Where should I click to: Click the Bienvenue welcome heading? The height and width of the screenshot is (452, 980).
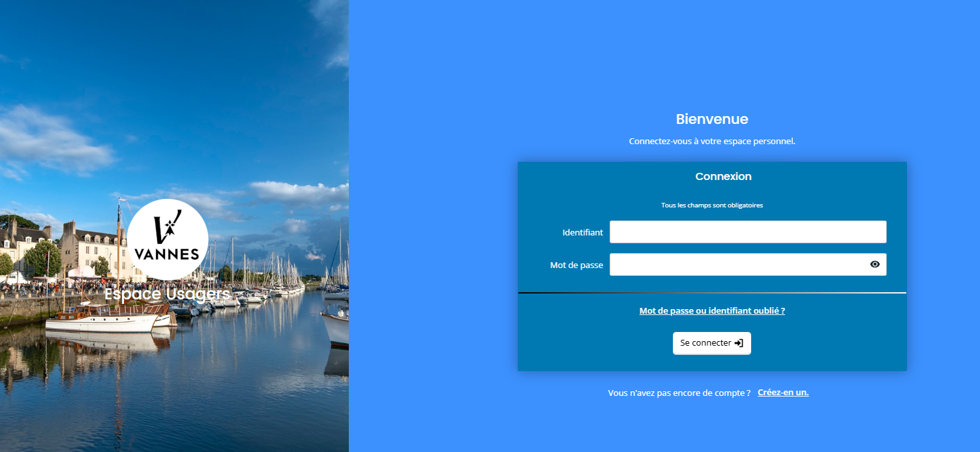click(x=712, y=119)
